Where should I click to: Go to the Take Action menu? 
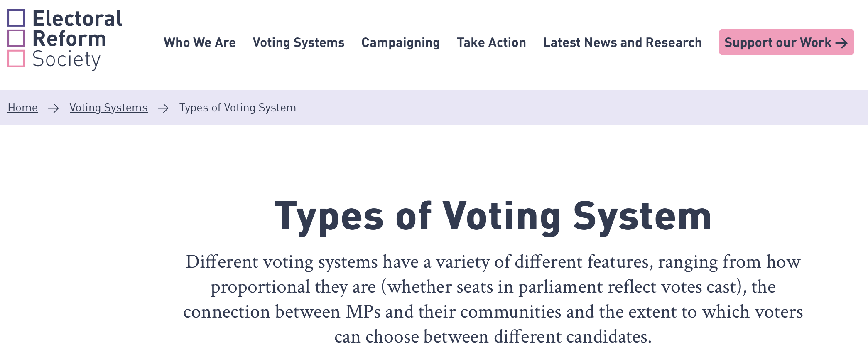pos(491,42)
